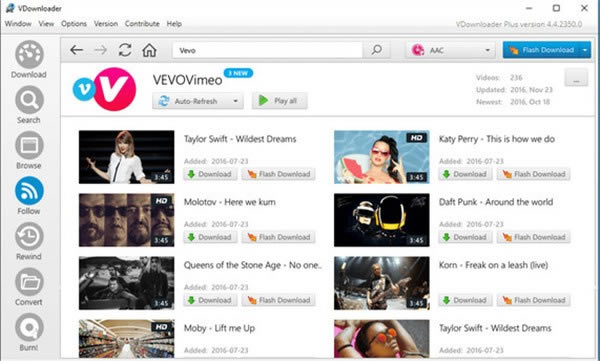Download Daft Punk - Around the world
600x361 pixels.
(x=465, y=237)
